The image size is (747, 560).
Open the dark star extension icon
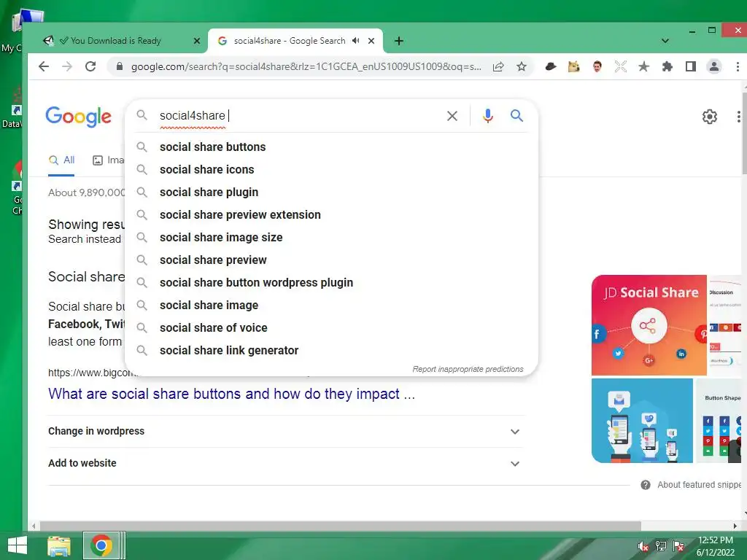(644, 66)
